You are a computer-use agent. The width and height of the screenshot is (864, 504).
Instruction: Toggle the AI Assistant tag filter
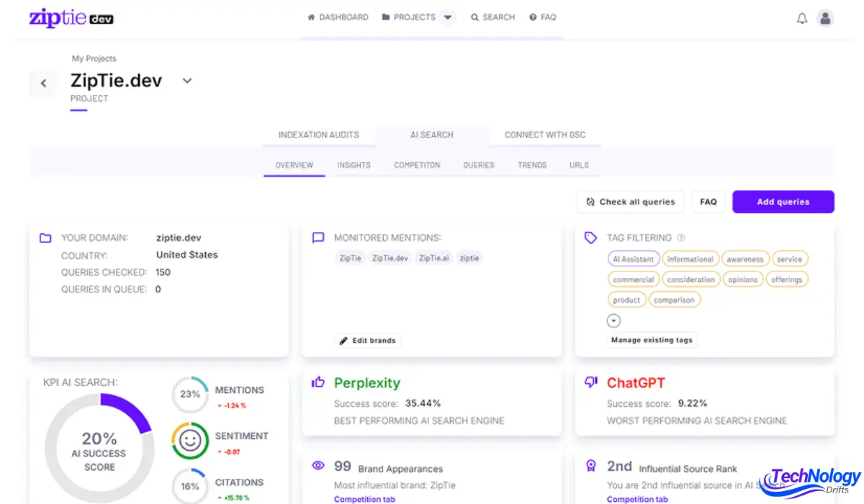pos(634,258)
